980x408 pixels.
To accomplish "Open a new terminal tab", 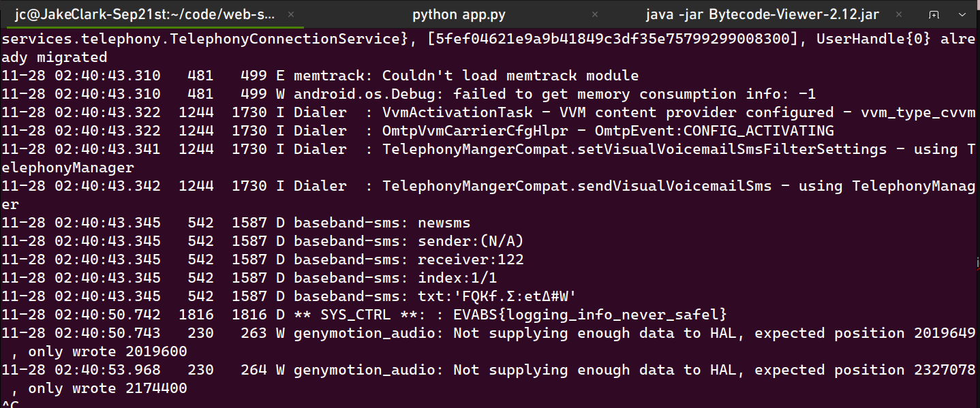I will (x=935, y=14).
